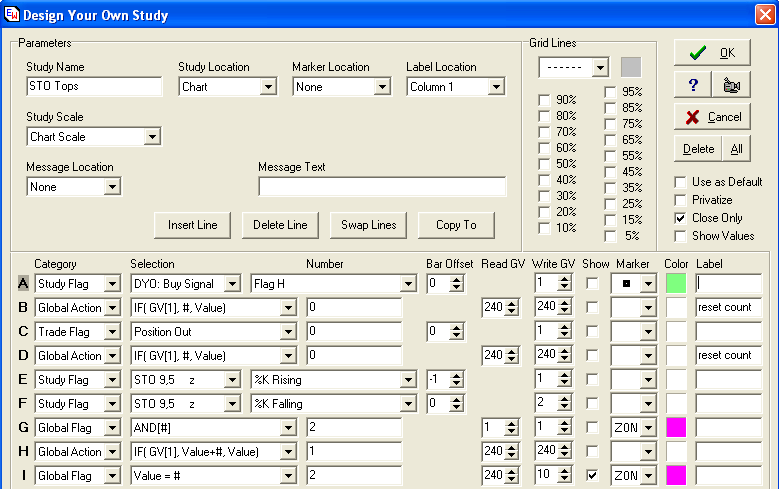
Task: Expand the Study Location dropdown
Action: [x=267, y=87]
